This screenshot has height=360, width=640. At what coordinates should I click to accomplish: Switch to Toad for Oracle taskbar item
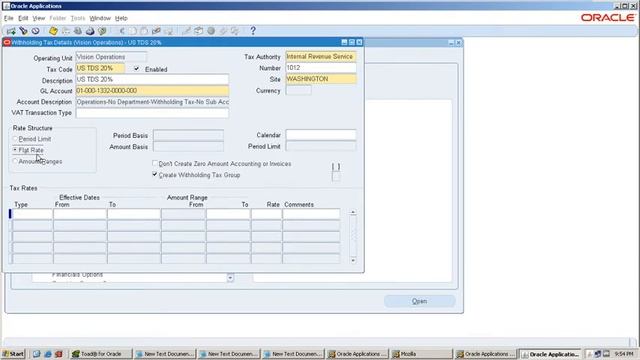coord(101,354)
